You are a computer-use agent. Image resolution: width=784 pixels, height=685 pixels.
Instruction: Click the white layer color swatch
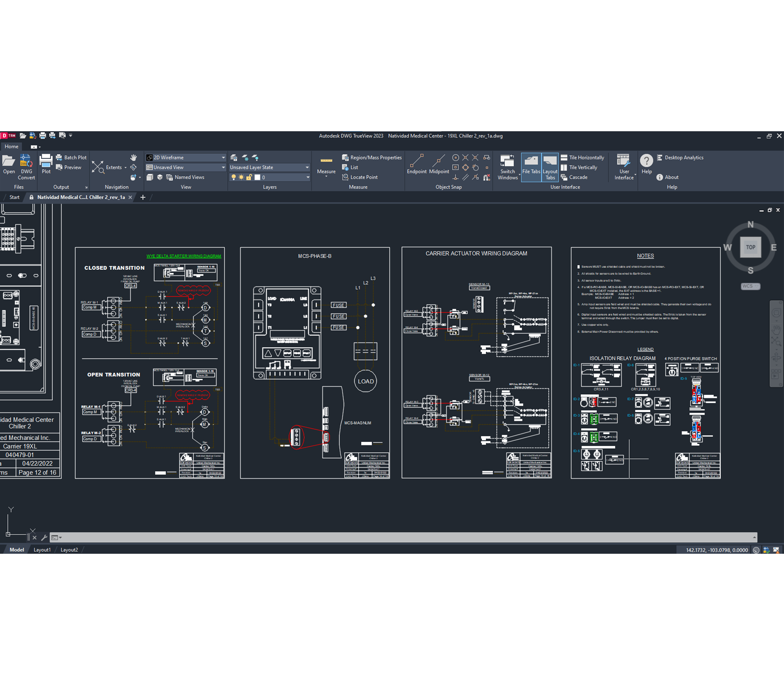(x=257, y=177)
